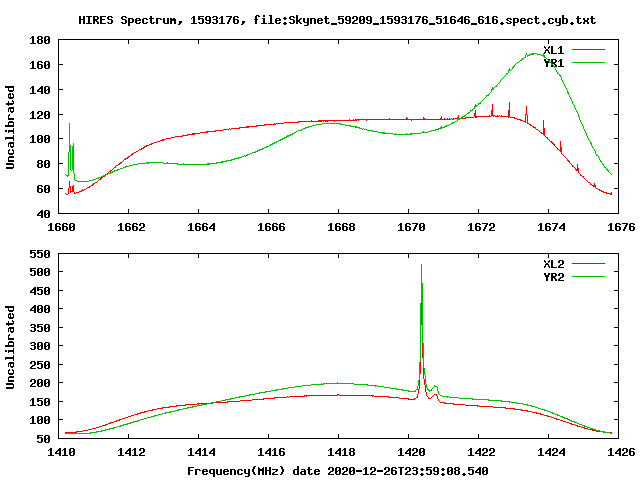Viewport: 640px width, 480px height.
Task: Click the 1424 x-axis tick label
Action: [551, 452]
